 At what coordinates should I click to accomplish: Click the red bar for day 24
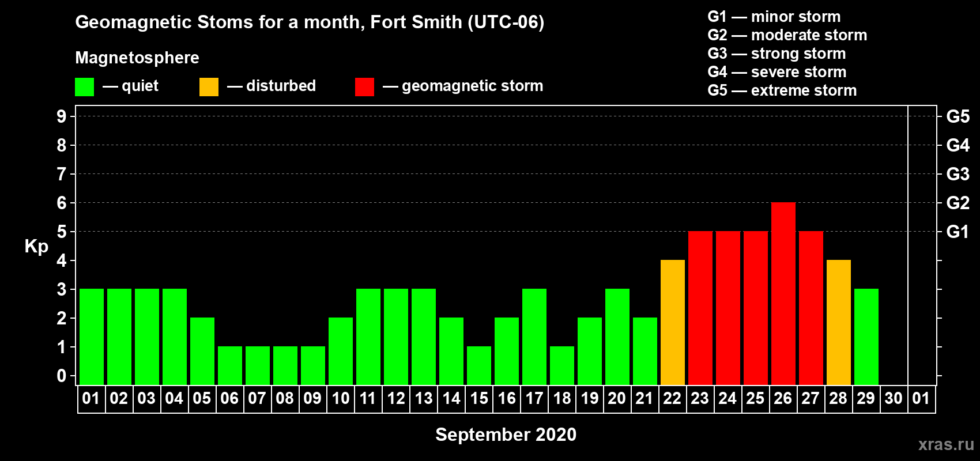click(728, 308)
